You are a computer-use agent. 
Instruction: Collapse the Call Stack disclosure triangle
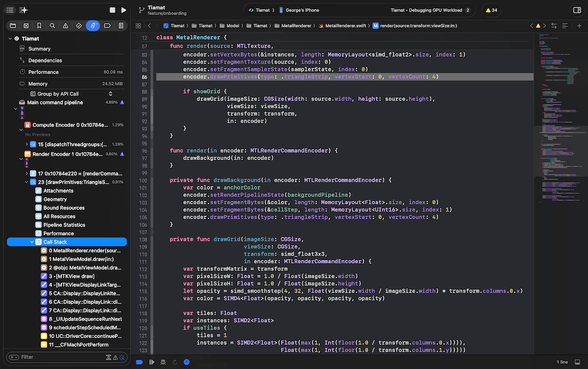[32, 242]
